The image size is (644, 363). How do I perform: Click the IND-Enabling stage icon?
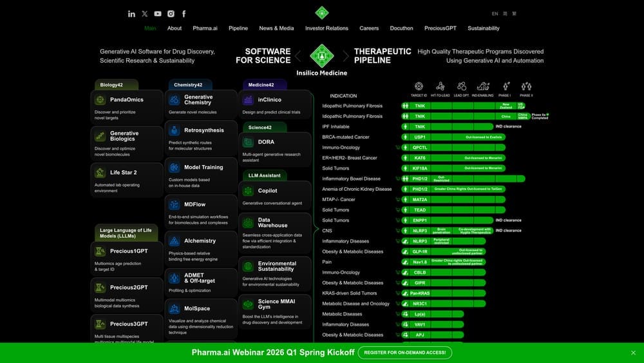483,86
